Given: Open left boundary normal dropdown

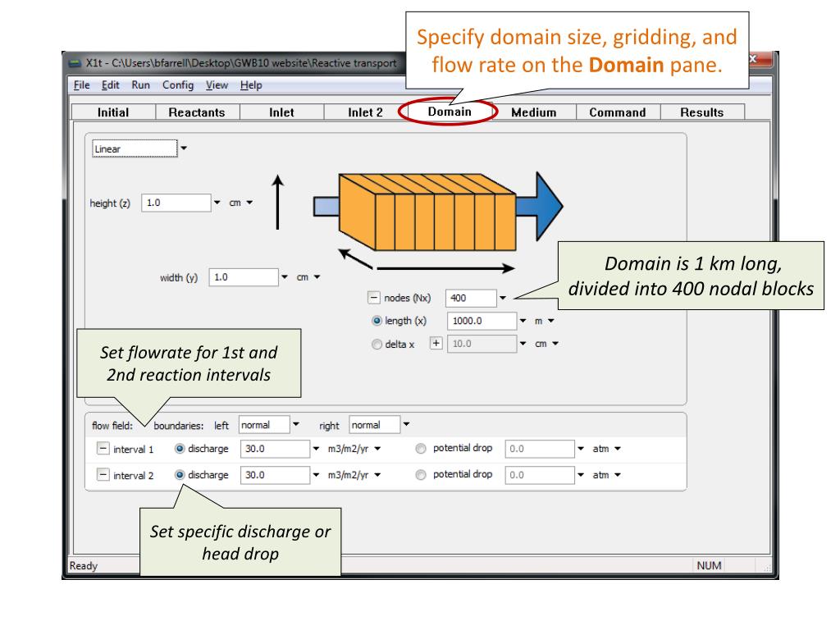Looking at the screenshot, I should tap(296, 425).
